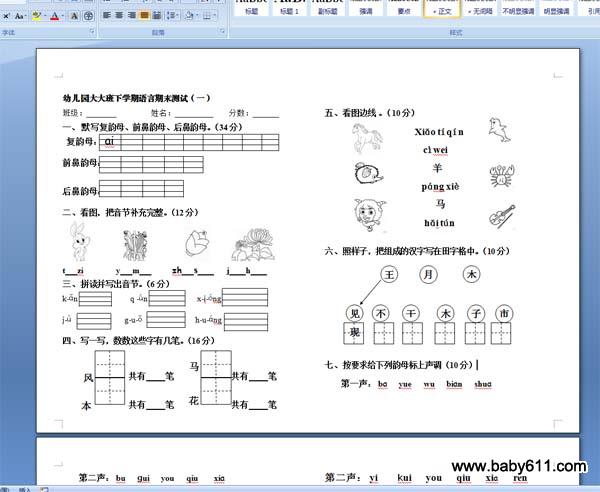Screen dimensions: 600x492
Task: Apply the 副标题 style
Action: pyautogui.click(x=328, y=8)
